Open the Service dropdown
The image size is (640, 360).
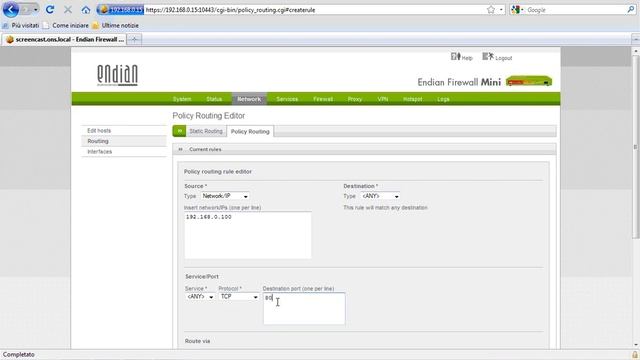tap(200, 297)
